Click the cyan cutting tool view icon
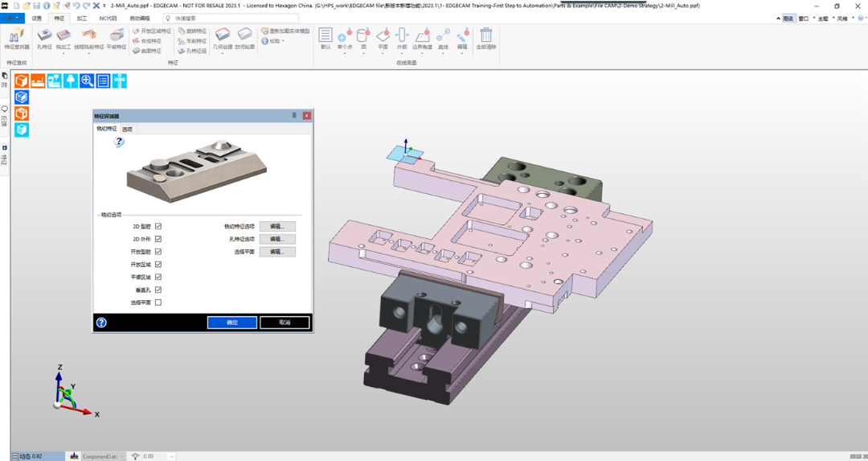 coord(70,81)
